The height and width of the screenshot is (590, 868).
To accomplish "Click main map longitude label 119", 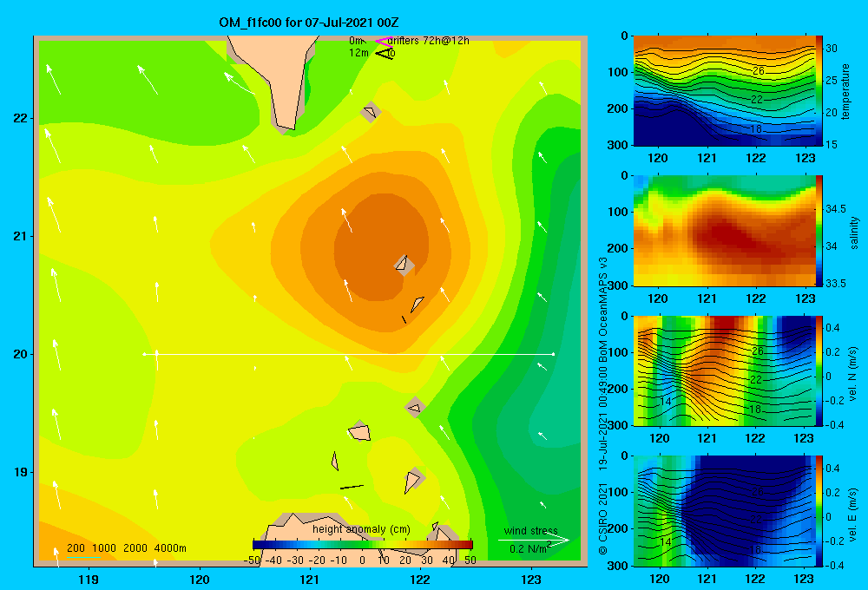I will tap(89, 580).
